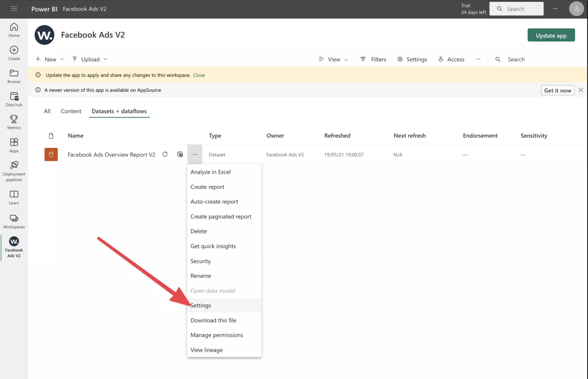
Task: Select Datasets + dataflows tab
Action: pos(119,111)
